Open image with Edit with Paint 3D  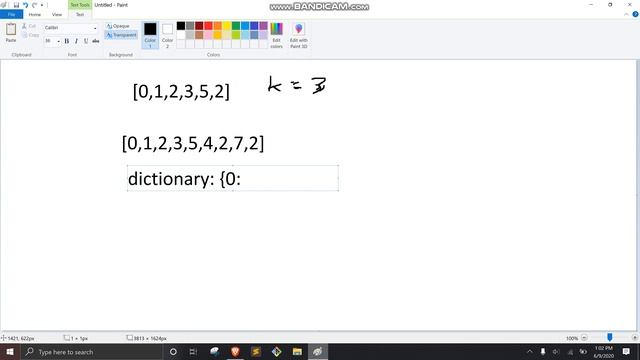point(299,35)
